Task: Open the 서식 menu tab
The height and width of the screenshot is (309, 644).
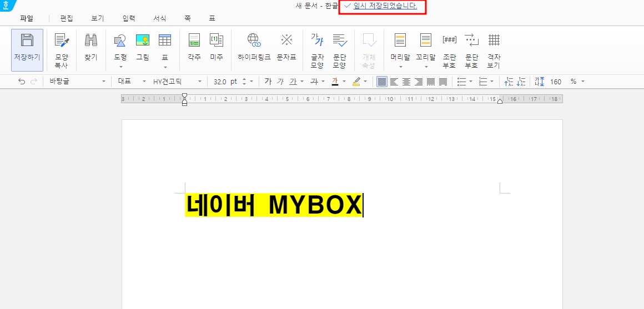Action: click(x=160, y=18)
